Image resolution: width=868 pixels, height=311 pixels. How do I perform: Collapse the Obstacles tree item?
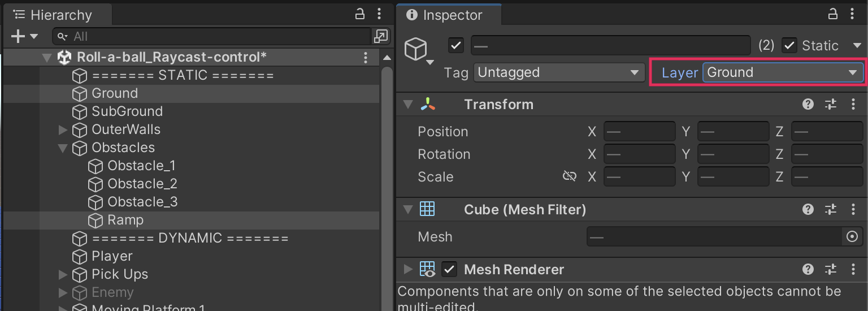point(63,148)
